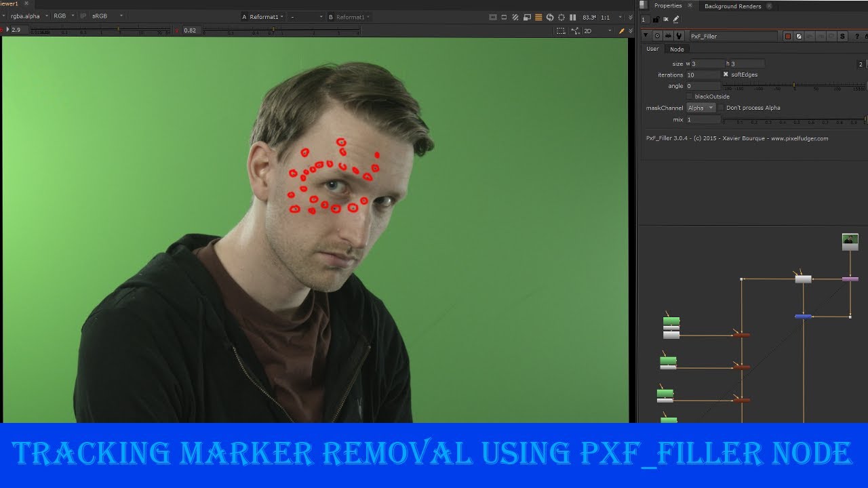The width and height of the screenshot is (868, 488).
Task: Lock the Properties bin
Action: 656,20
